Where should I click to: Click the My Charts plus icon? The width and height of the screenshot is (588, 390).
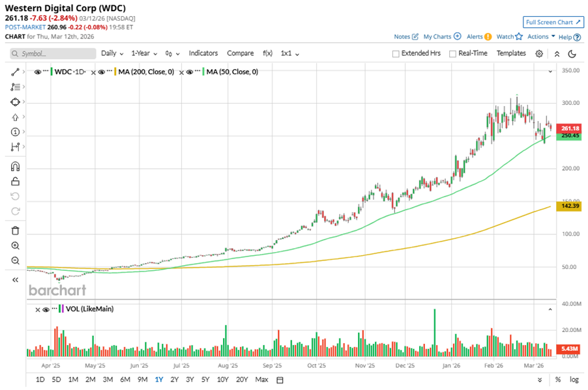[x=457, y=36]
